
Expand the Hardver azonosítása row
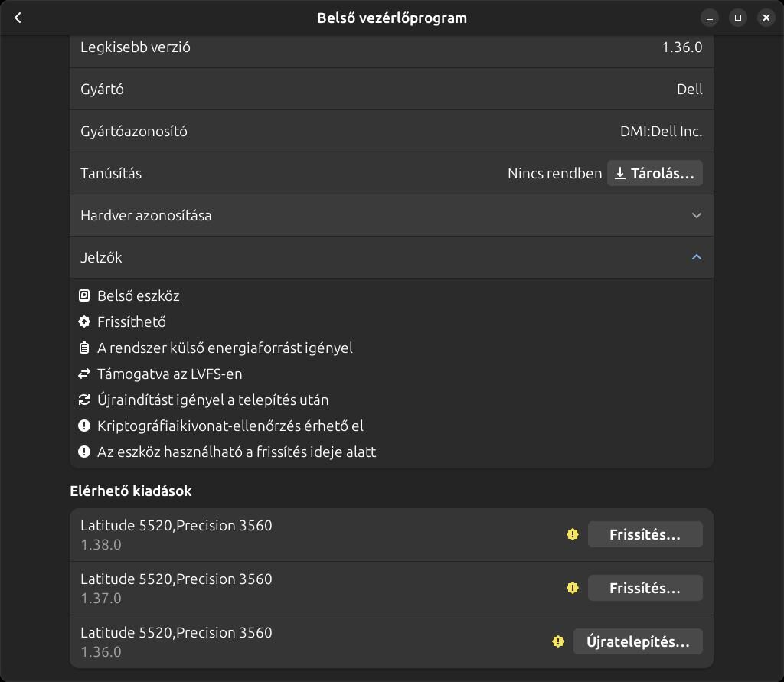[x=390, y=215]
